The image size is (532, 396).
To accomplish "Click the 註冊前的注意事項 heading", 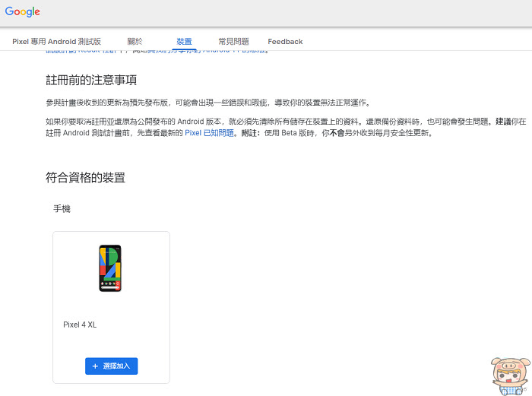I will tap(91, 80).
